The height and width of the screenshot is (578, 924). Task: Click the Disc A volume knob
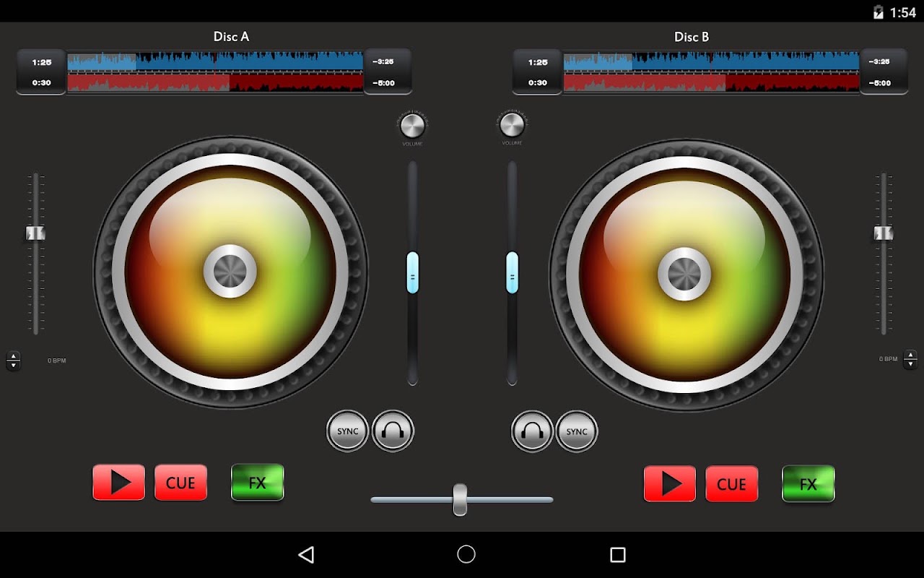pos(412,126)
